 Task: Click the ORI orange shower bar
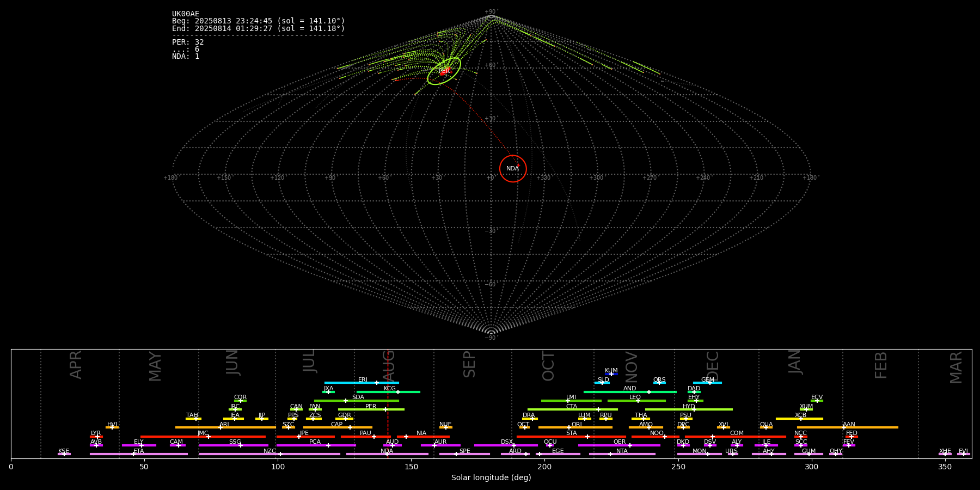tap(575, 427)
